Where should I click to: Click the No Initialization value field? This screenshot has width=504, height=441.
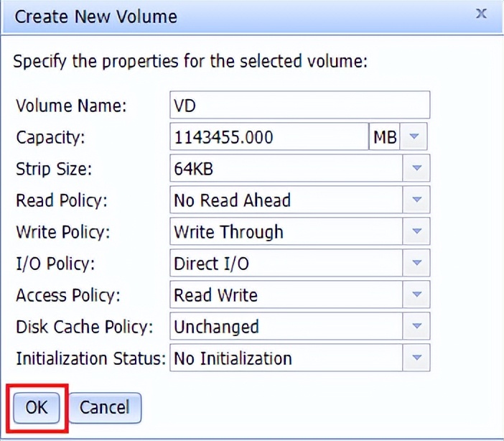286,358
